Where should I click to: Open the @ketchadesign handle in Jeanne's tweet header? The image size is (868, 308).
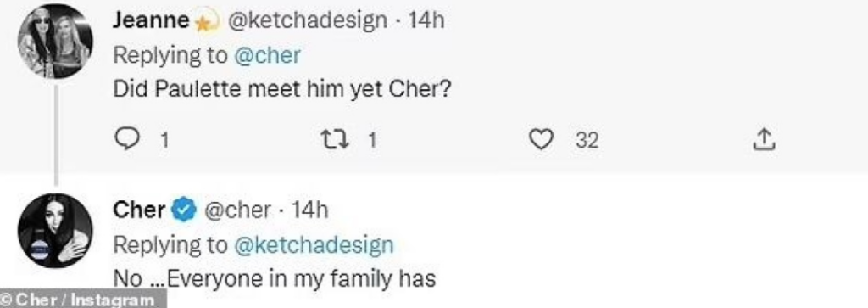[x=307, y=20]
